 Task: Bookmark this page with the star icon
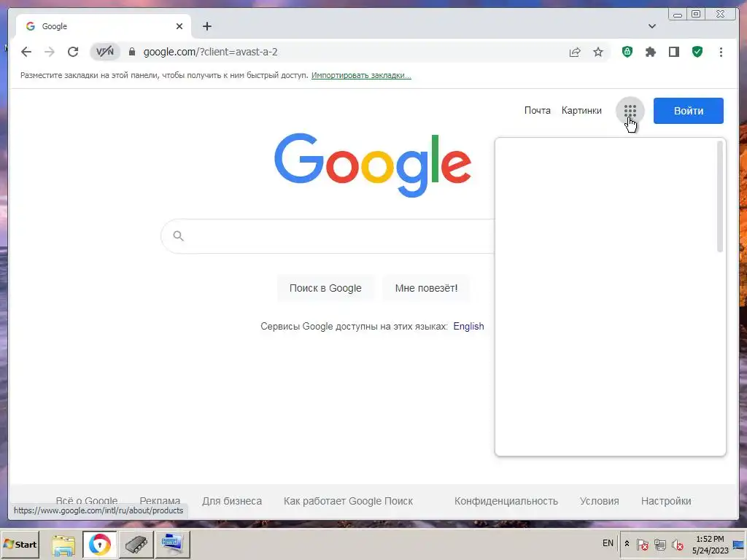pos(598,52)
